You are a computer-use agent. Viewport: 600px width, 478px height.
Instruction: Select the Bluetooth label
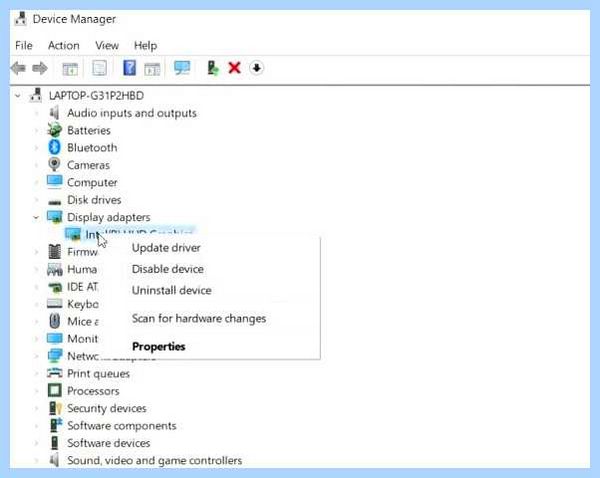(92, 148)
